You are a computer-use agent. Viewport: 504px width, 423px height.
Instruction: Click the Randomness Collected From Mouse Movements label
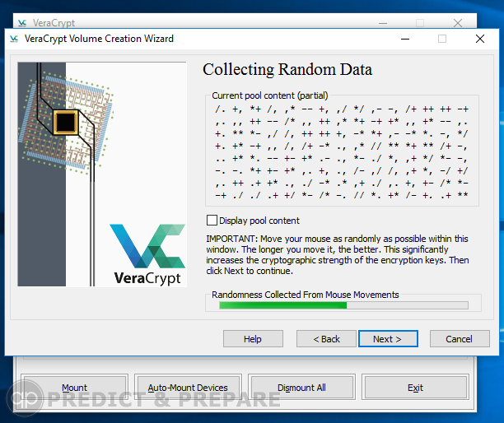(305, 295)
